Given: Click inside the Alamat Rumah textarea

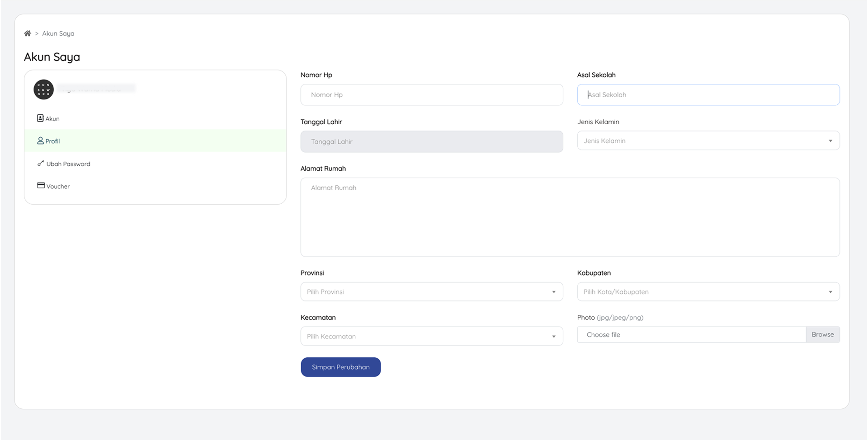Looking at the screenshot, I should (x=570, y=217).
